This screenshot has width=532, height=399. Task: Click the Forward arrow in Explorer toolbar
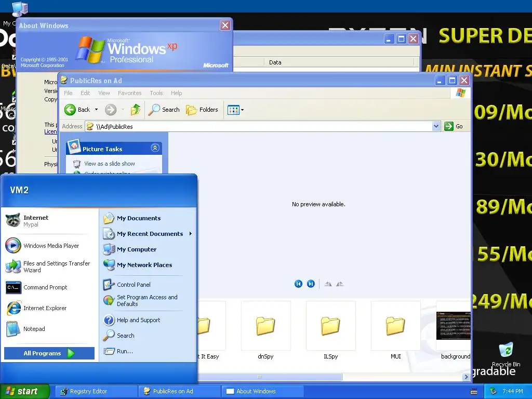pyautogui.click(x=111, y=110)
